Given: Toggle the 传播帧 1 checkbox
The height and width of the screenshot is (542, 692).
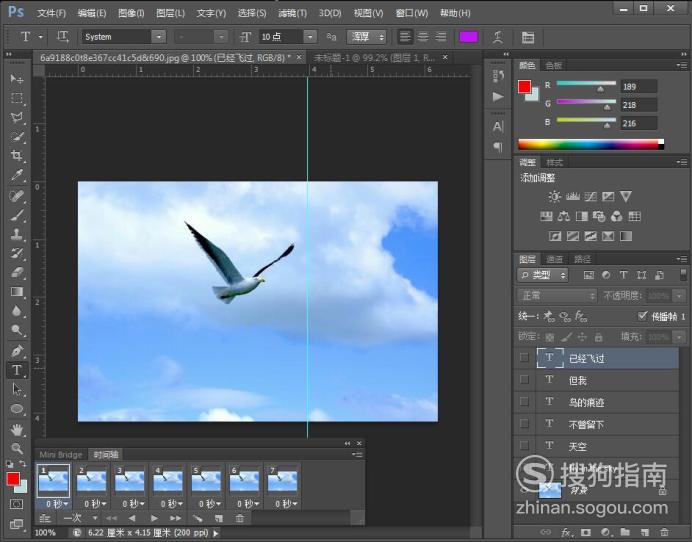Looking at the screenshot, I should [642, 316].
